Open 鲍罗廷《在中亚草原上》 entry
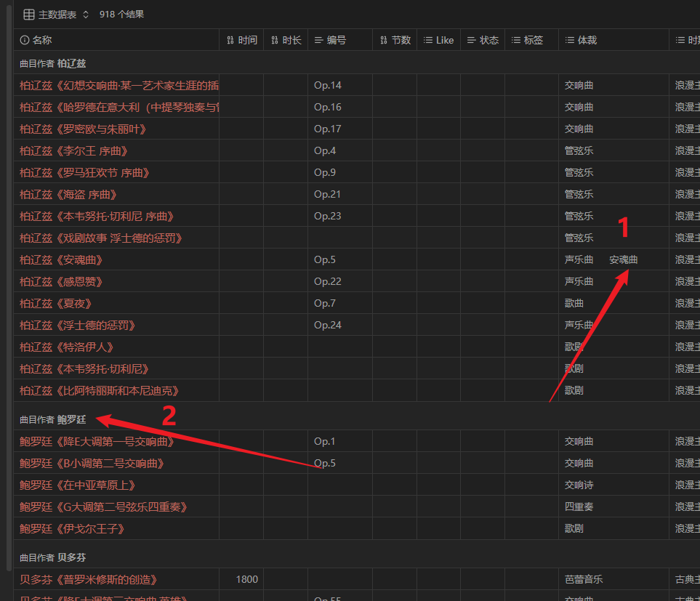700x601 pixels. 78,485
